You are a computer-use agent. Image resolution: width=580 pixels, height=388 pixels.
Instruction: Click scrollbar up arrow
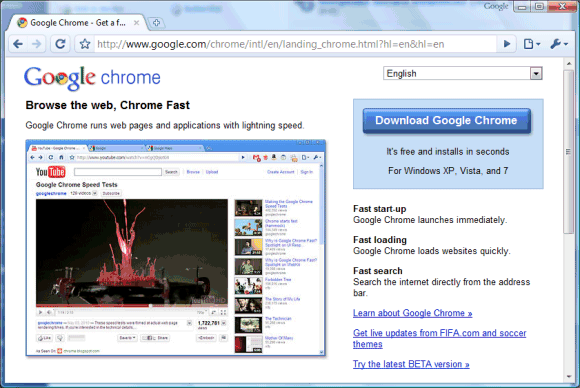[569, 64]
